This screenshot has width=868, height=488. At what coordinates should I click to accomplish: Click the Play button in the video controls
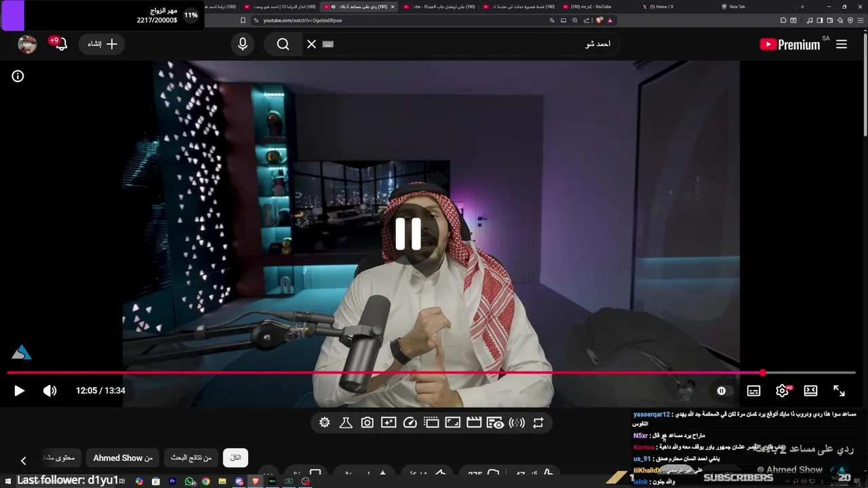pos(19,390)
